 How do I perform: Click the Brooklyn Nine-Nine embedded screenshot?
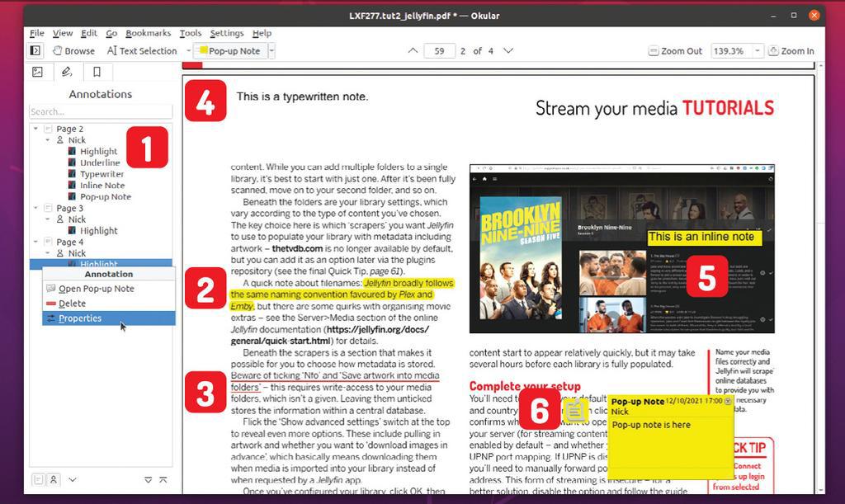(622, 249)
